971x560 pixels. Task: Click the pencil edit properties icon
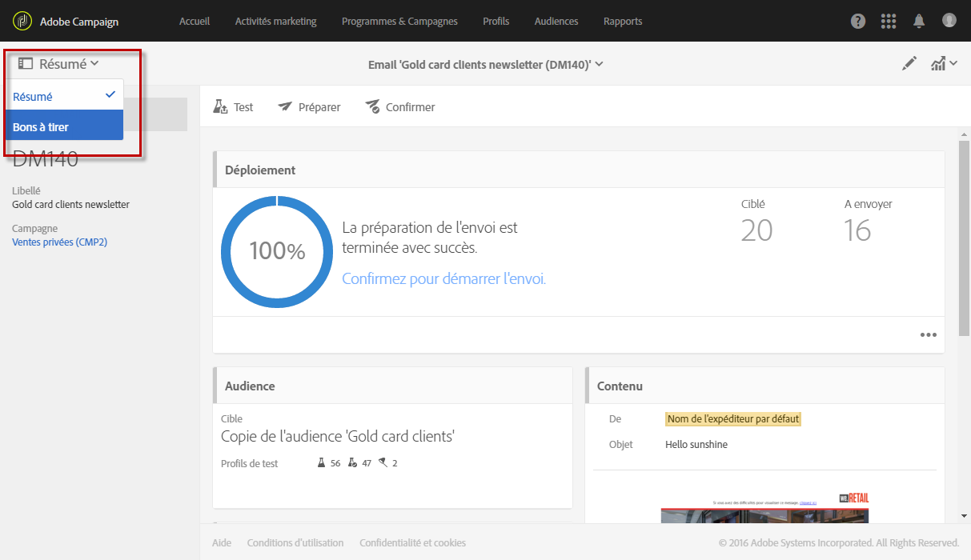pos(909,64)
